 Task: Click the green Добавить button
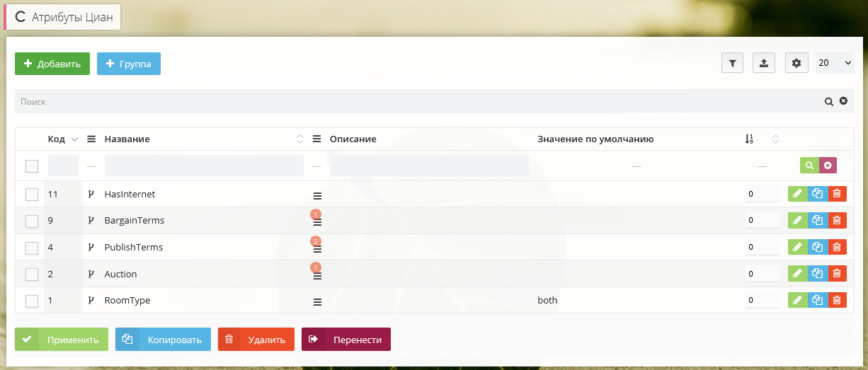pyautogui.click(x=52, y=64)
